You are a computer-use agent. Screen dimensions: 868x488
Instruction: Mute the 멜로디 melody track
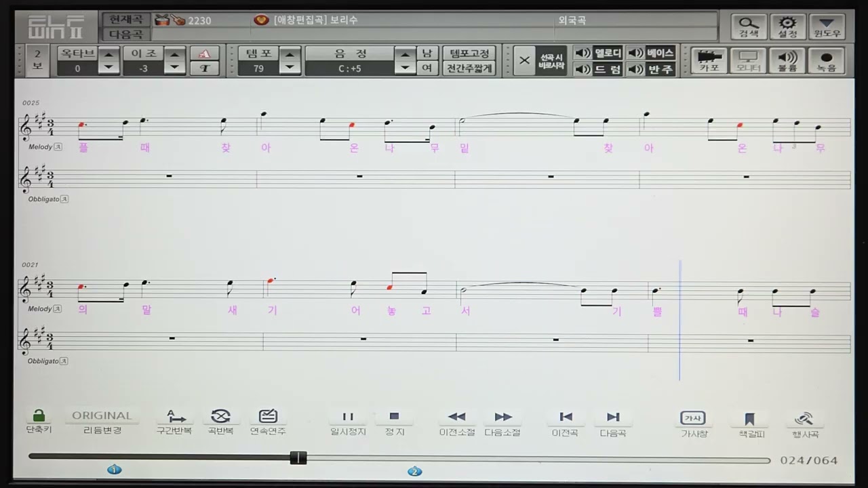coord(599,53)
